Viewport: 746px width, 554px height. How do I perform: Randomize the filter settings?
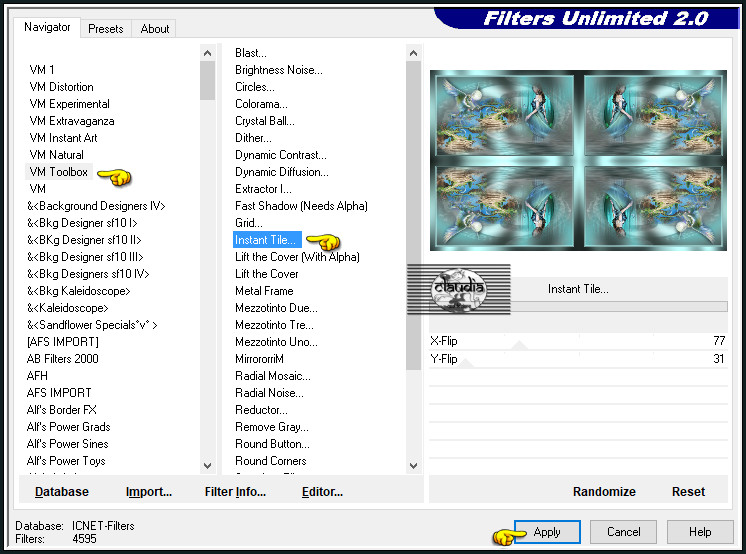pos(604,492)
